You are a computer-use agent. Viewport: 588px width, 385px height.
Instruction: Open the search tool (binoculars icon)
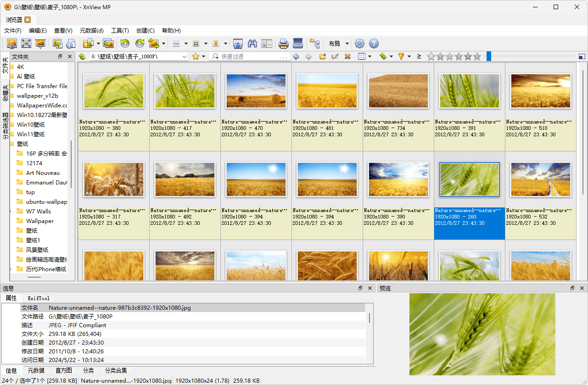252,43
